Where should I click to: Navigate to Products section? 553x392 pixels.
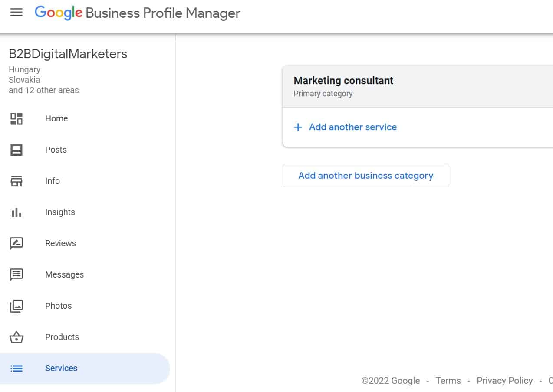pyautogui.click(x=62, y=337)
